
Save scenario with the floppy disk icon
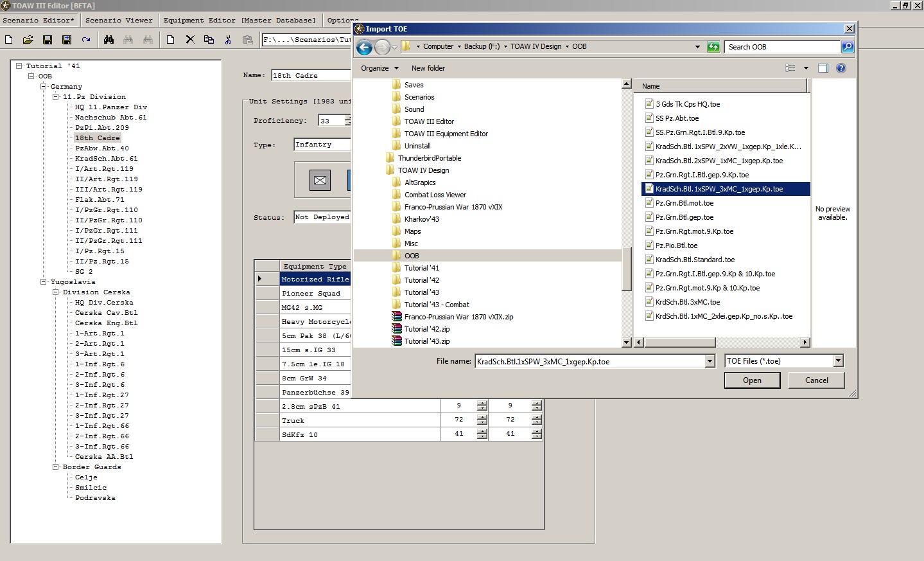48,40
